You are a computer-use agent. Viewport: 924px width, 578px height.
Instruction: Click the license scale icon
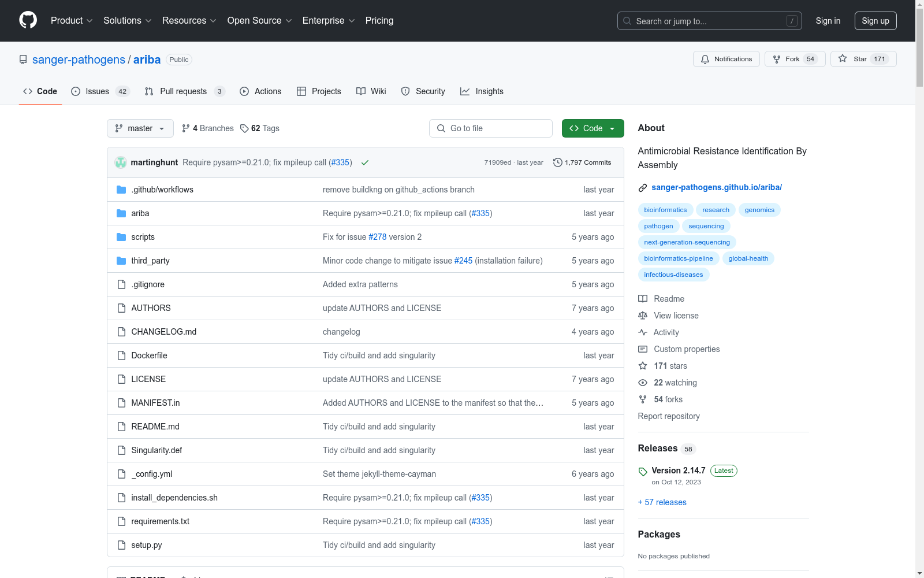pyautogui.click(x=643, y=316)
